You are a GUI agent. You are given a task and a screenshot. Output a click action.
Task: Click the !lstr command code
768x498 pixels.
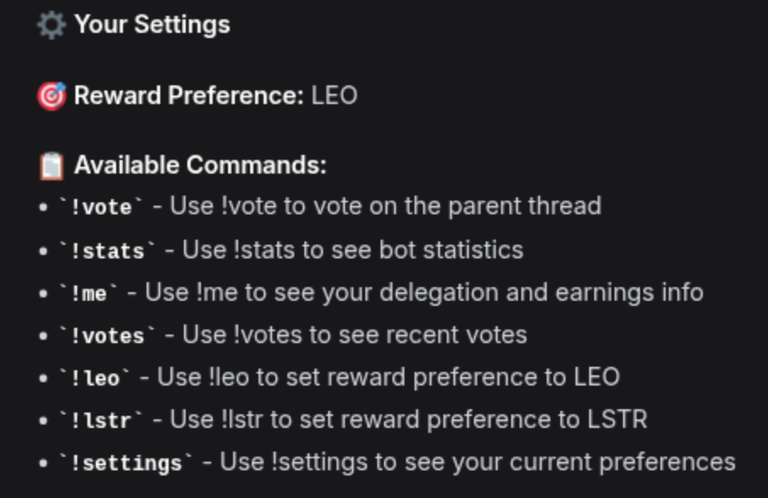[x=101, y=421]
